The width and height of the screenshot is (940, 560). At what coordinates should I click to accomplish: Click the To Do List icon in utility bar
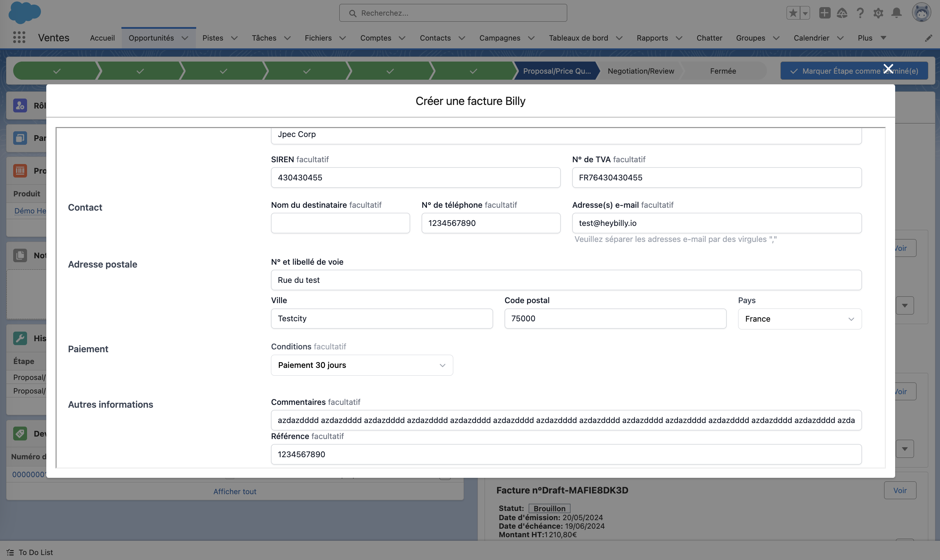pyautogui.click(x=10, y=552)
